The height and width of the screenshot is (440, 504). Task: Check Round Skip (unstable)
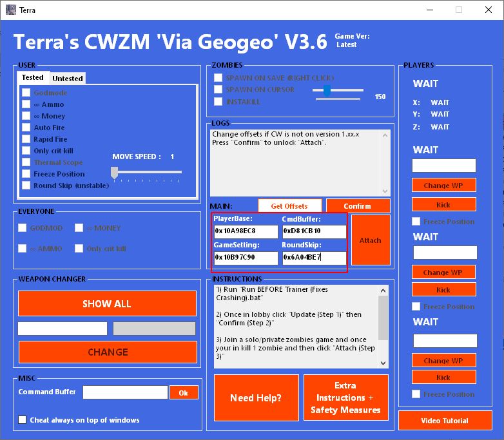coord(26,185)
